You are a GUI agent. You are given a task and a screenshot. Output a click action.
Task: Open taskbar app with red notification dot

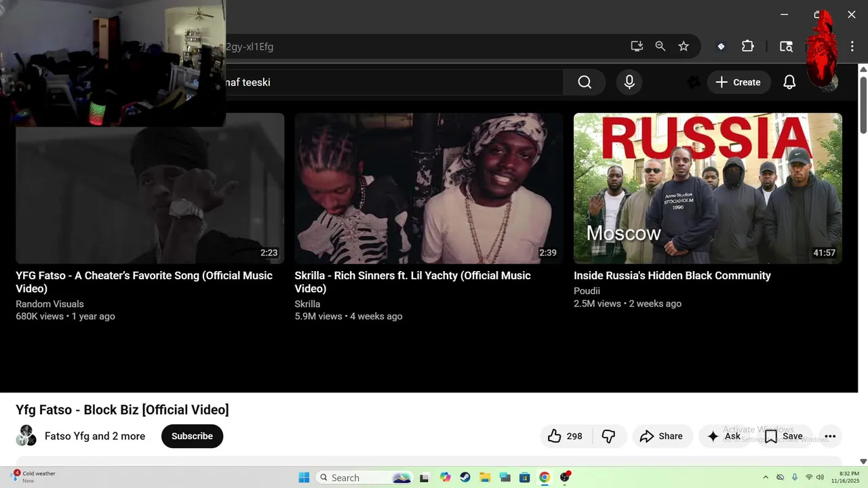(x=565, y=477)
